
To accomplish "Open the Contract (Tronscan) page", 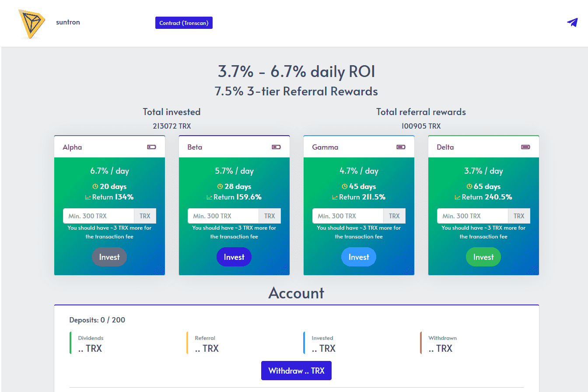I will [184, 22].
